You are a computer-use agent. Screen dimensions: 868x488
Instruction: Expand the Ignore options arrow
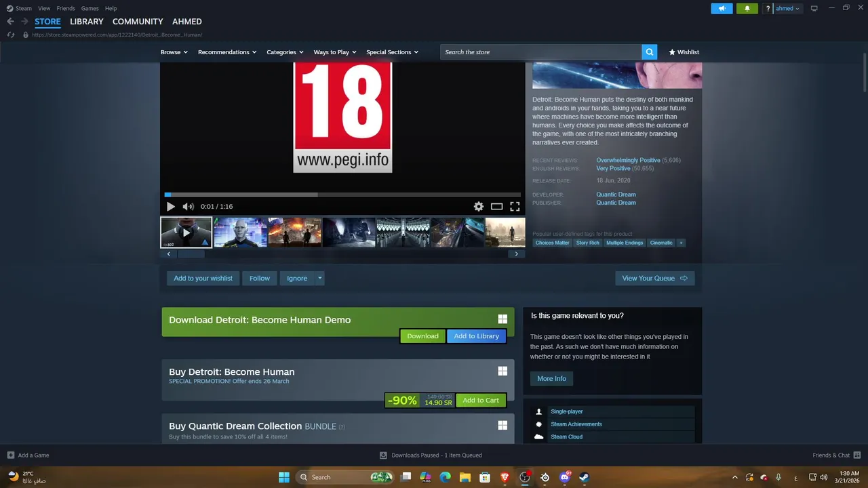click(320, 279)
